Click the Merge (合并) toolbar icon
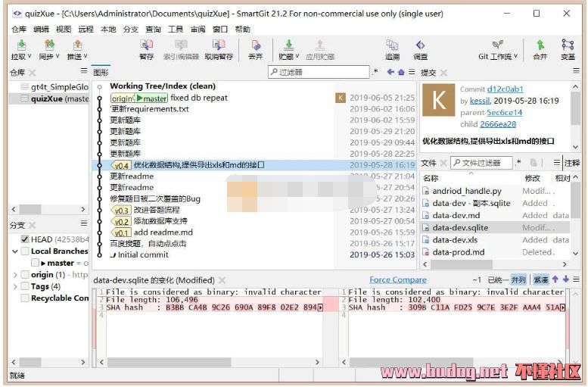 pos(540,45)
